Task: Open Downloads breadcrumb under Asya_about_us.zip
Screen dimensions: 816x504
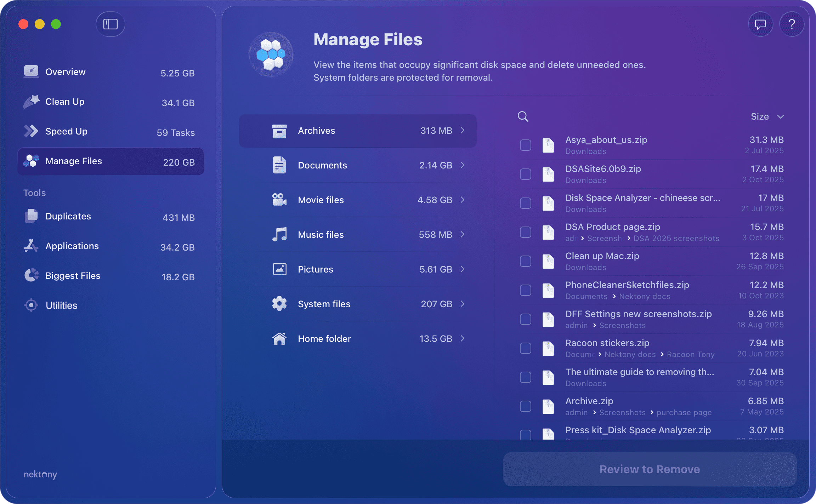Action: [x=585, y=151]
